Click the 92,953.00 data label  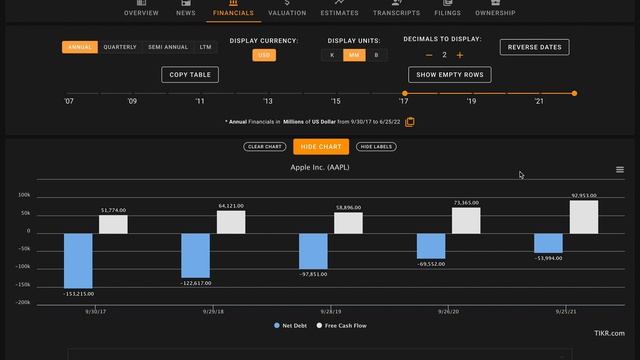(x=584, y=196)
